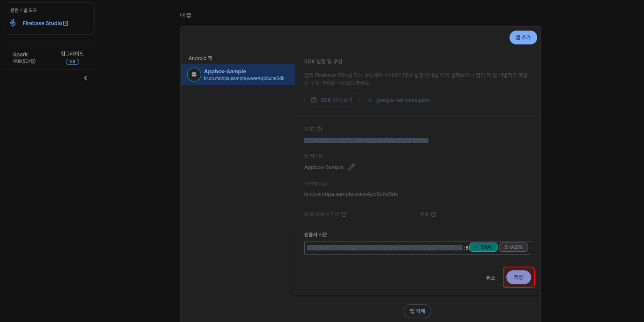The height and width of the screenshot is (322, 644).
Task: Click the Android robot icon for Appbox-Sample
Action: 194,75
